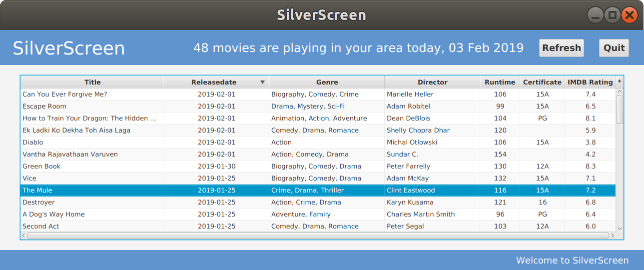
Task: Click director 'Adam Robitel'
Action: point(408,106)
